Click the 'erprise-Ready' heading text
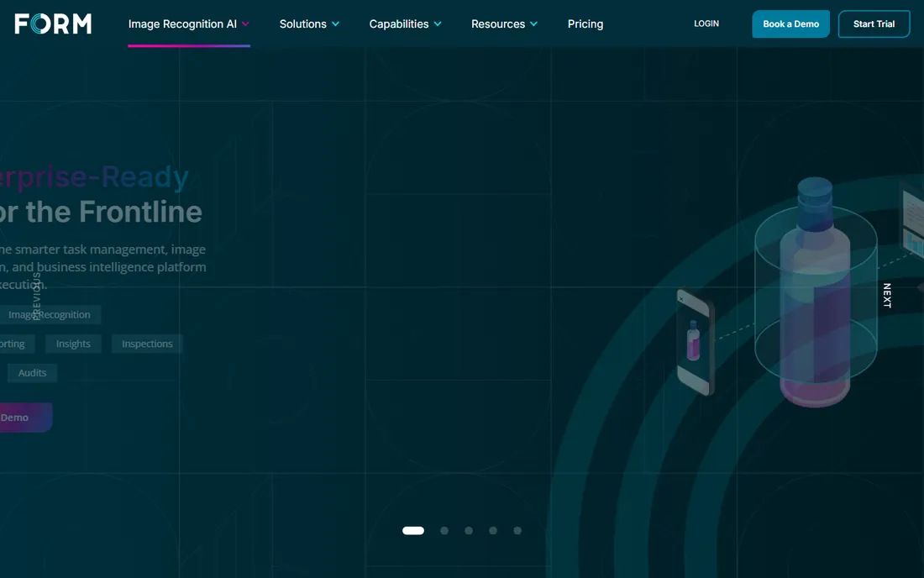This screenshot has width=924, height=578. point(94,176)
